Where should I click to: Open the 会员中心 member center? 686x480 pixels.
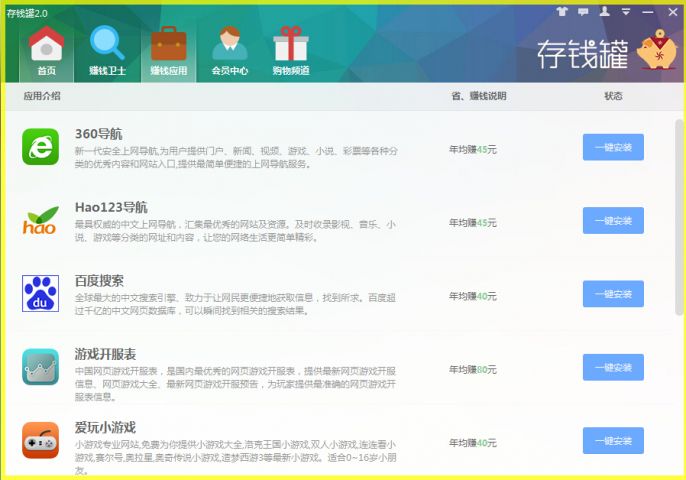click(x=229, y=51)
